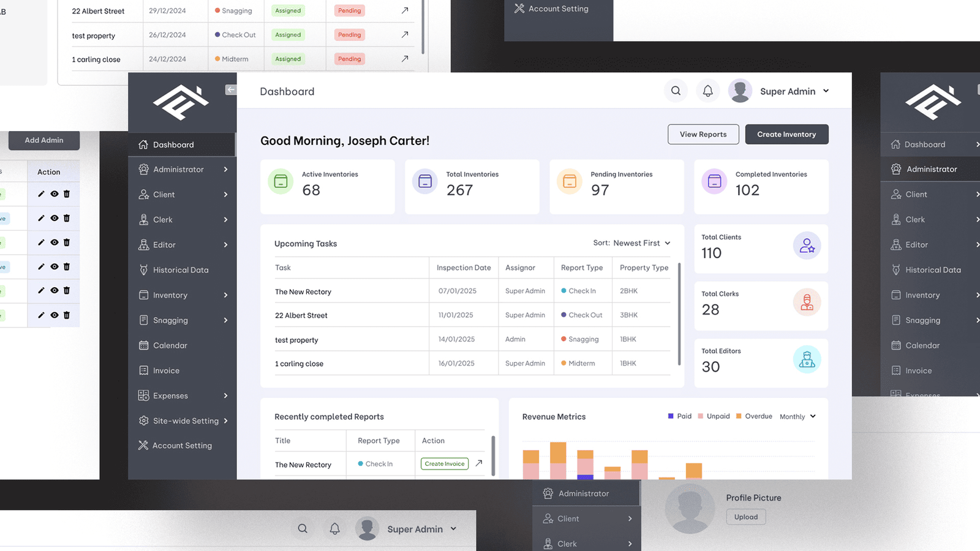Click the Total Editors icon

807,359
